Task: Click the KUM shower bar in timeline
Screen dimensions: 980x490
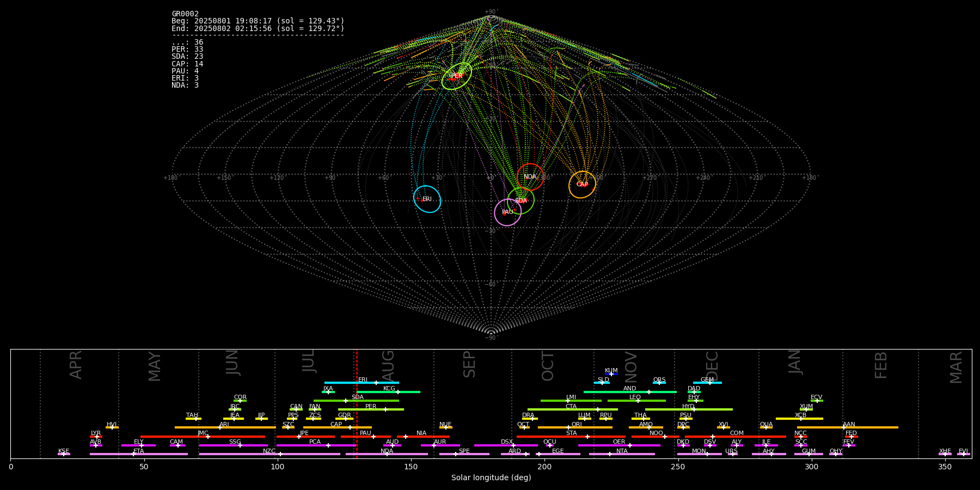Action: coord(611,374)
